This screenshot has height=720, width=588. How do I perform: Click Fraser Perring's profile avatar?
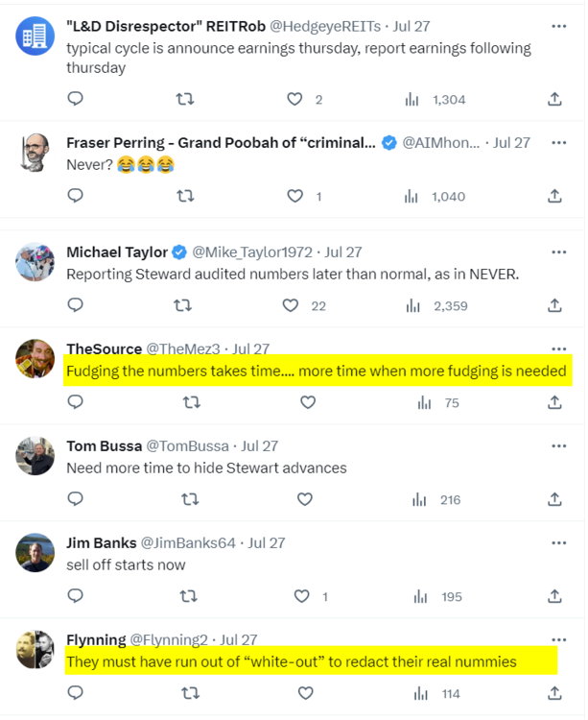pos(35,152)
